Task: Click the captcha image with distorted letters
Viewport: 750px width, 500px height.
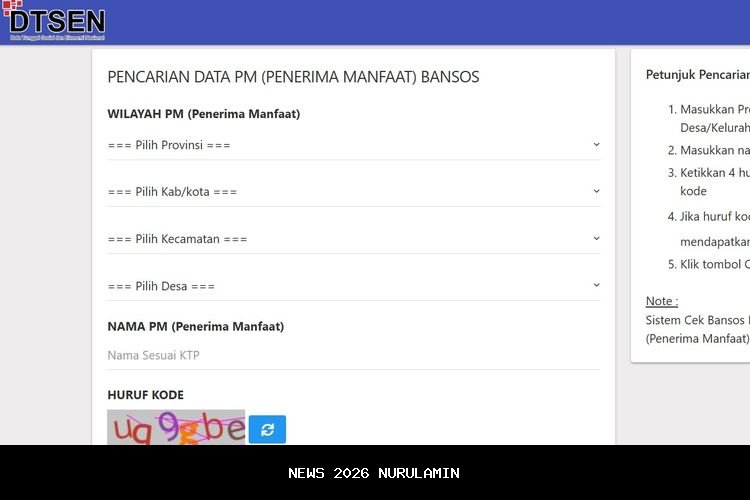Action: (176, 428)
